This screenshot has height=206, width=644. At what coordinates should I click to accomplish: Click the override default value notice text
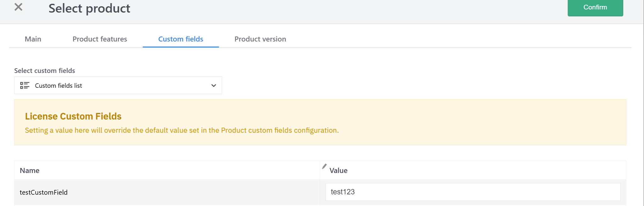[x=181, y=130]
